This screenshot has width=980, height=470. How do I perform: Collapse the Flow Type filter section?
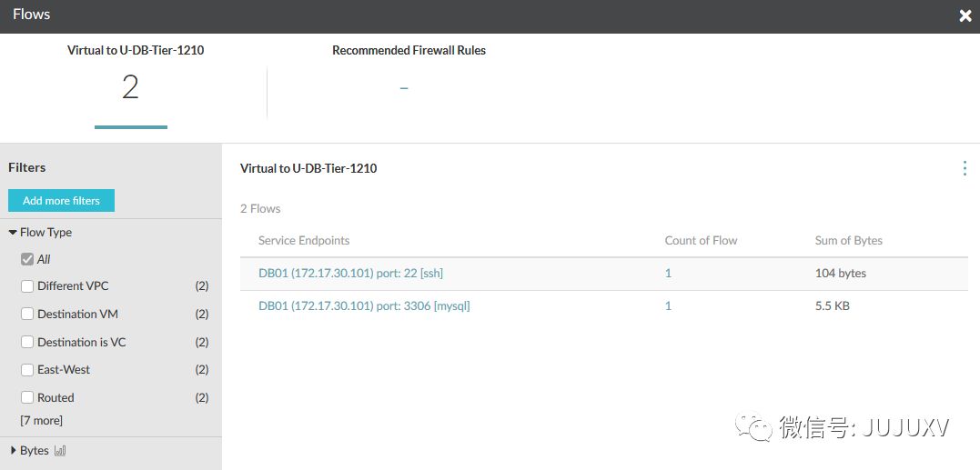click(x=13, y=233)
